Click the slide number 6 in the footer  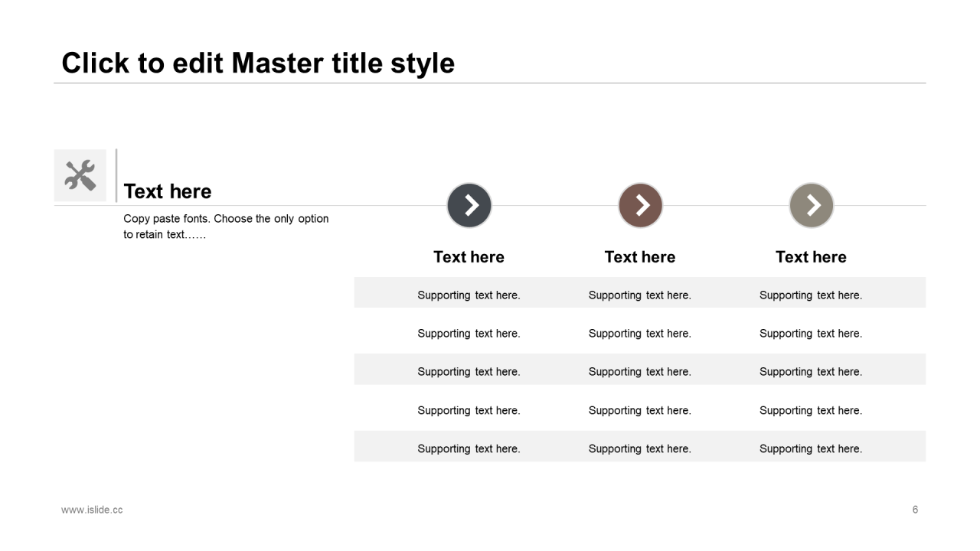coord(915,510)
